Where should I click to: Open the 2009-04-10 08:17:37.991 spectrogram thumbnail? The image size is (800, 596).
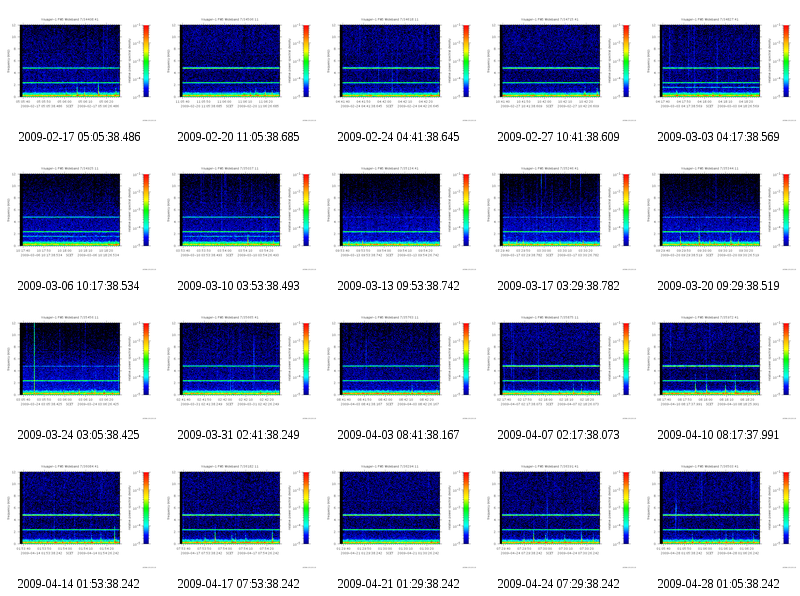click(x=719, y=367)
